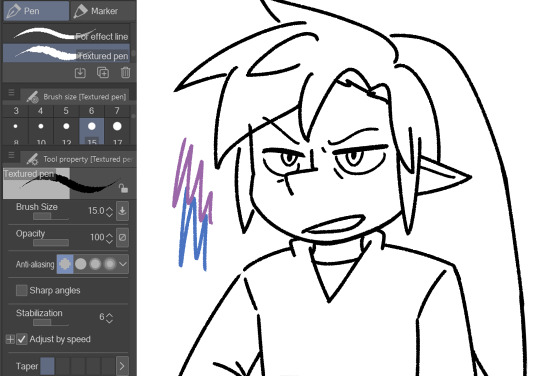540x376 pixels.
Task: Open Brush Size dynamics settings button
Action: point(122,210)
